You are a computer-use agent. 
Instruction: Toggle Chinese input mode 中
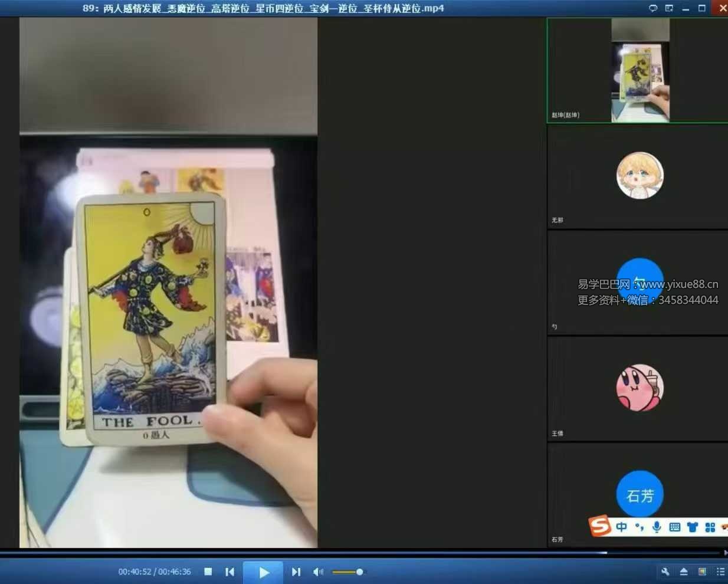click(x=621, y=527)
